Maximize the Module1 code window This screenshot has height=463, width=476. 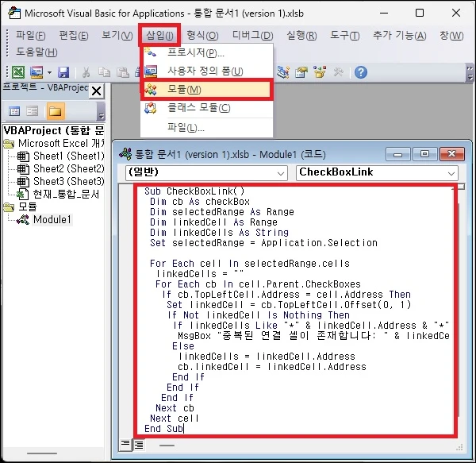(424, 154)
